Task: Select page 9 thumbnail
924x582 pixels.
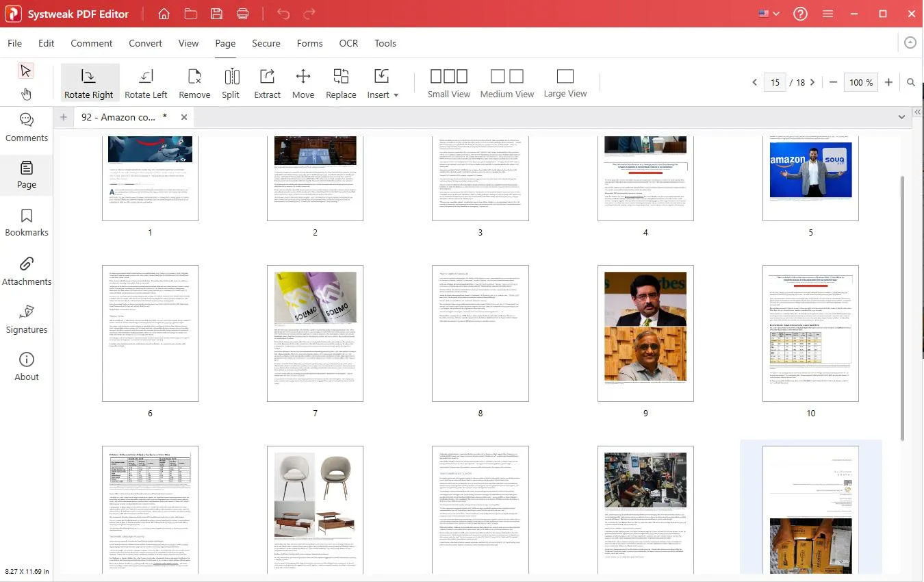Action: pos(645,333)
